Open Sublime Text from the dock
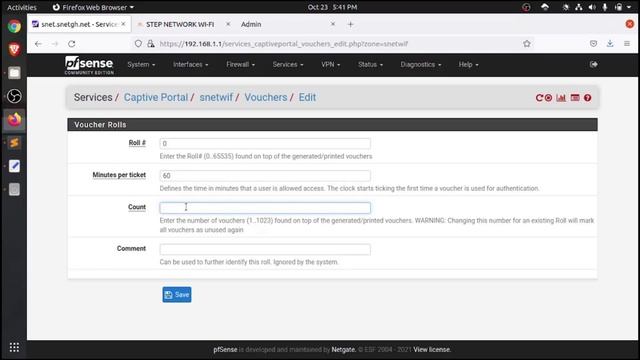Image resolution: width=640 pixels, height=360 pixels. pyautogui.click(x=14, y=143)
